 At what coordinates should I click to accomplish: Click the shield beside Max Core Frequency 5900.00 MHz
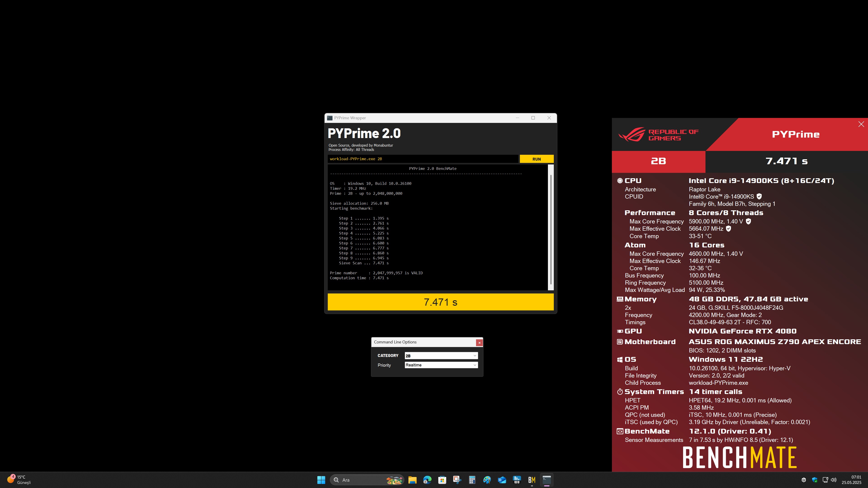pos(748,221)
